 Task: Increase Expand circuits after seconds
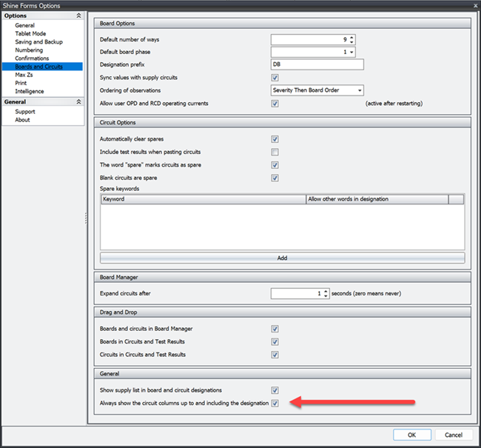[x=326, y=292]
